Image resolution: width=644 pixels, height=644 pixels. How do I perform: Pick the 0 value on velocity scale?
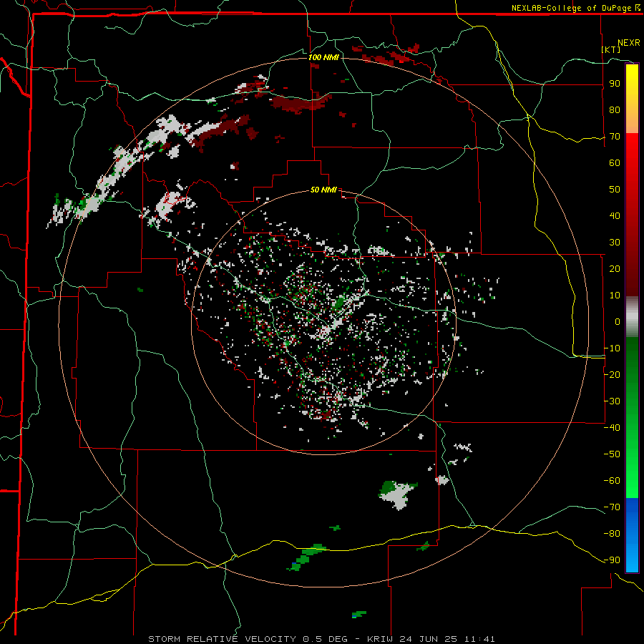point(618,322)
